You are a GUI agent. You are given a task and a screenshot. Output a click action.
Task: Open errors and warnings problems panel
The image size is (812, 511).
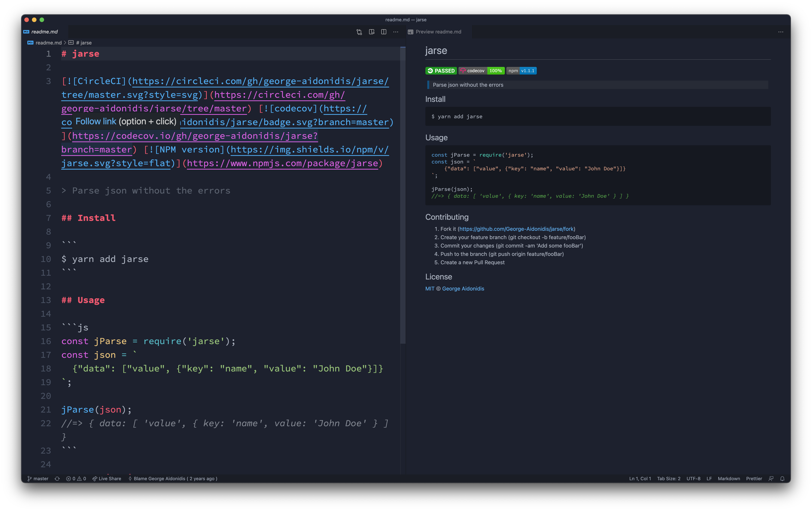[76, 478]
